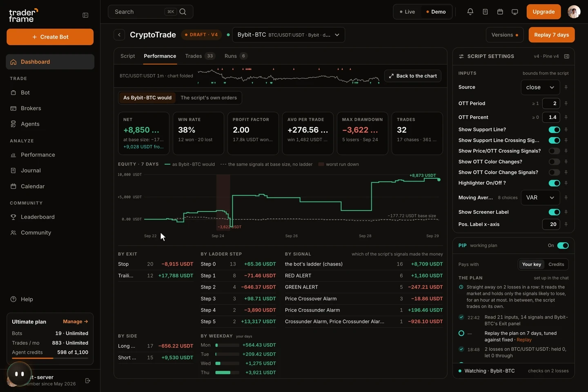Pin the Source input
588x392 pixels.
[x=566, y=87]
